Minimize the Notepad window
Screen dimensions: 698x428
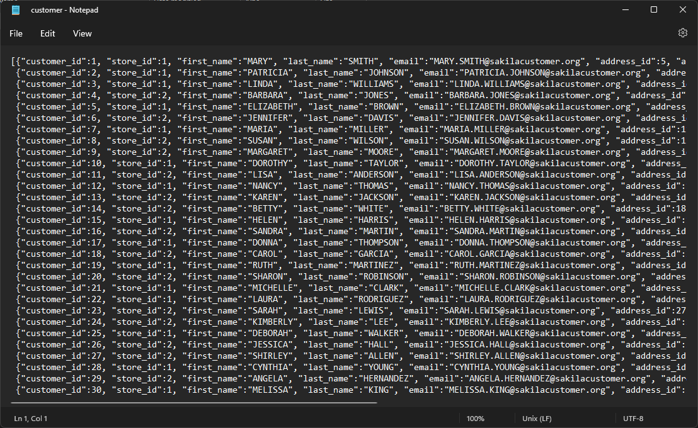click(625, 10)
